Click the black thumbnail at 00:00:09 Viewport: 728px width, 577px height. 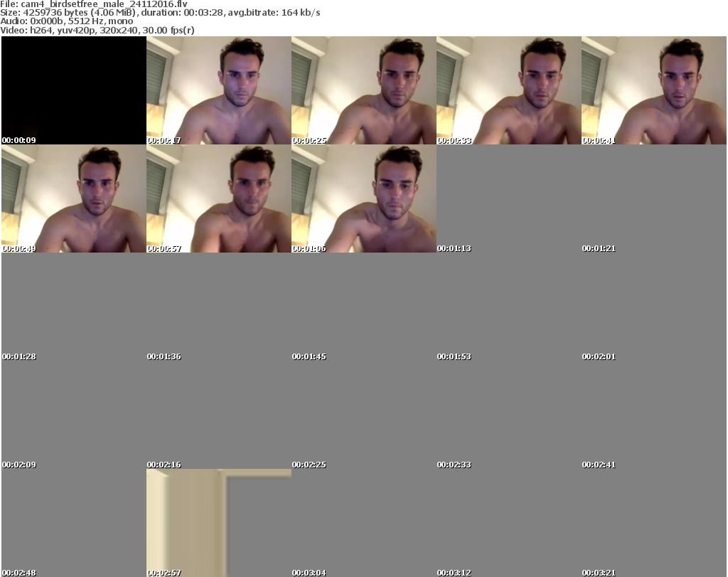73,90
